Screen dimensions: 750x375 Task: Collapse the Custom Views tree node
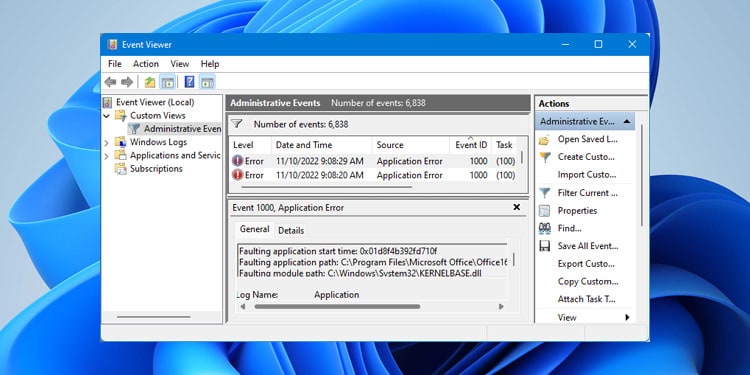[x=107, y=116]
